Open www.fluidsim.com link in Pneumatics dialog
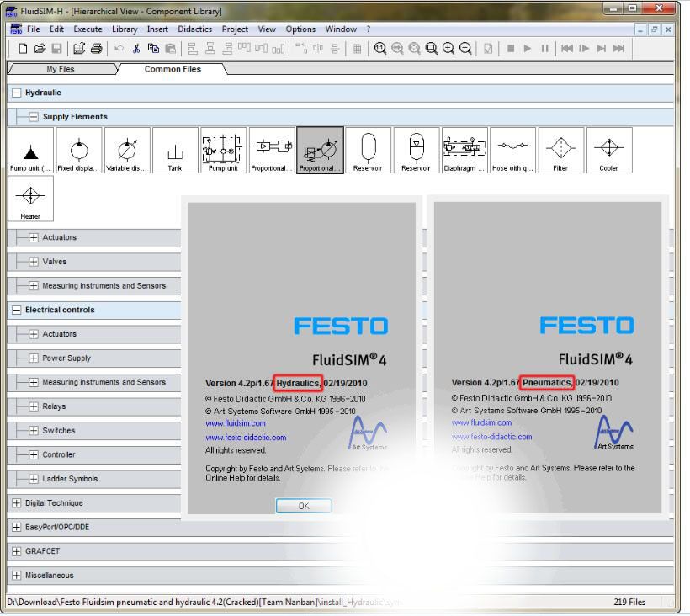This screenshot has height=616, width=690. point(482,422)
